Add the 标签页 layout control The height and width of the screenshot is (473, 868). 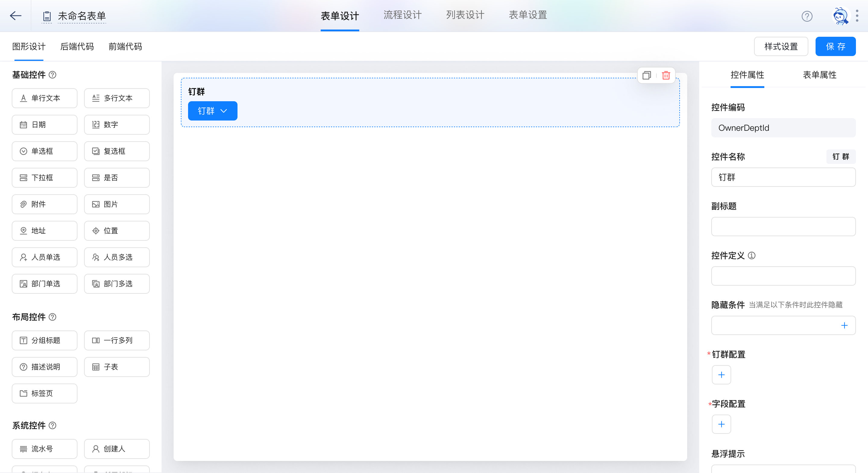coord(45,393)
